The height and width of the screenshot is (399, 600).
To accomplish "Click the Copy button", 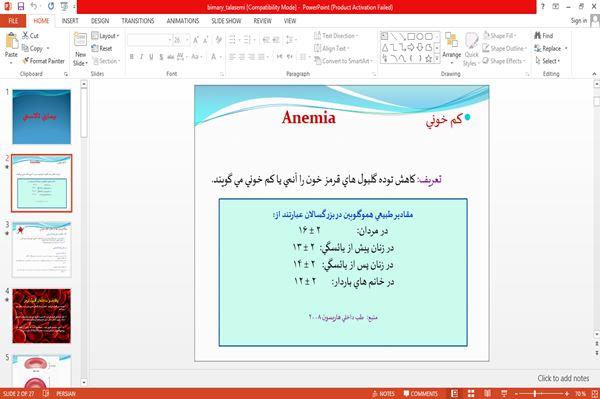I will [33, 48].
